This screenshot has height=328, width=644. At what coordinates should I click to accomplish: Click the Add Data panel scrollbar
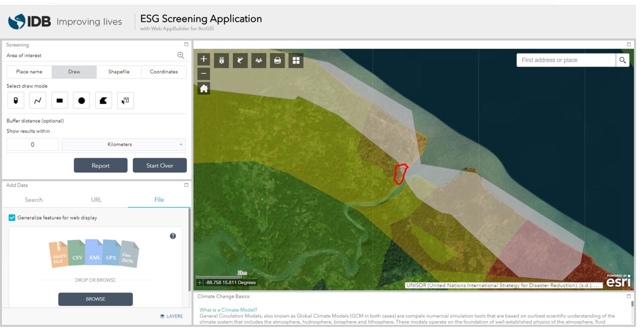[190, 250]
